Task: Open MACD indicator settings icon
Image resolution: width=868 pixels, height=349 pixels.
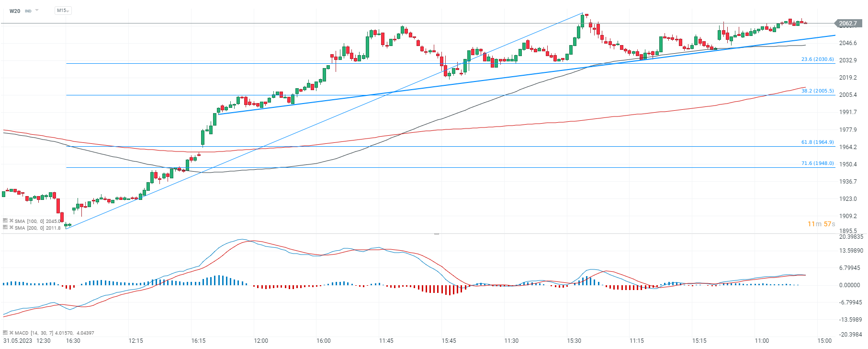Action: pos(5,332)
